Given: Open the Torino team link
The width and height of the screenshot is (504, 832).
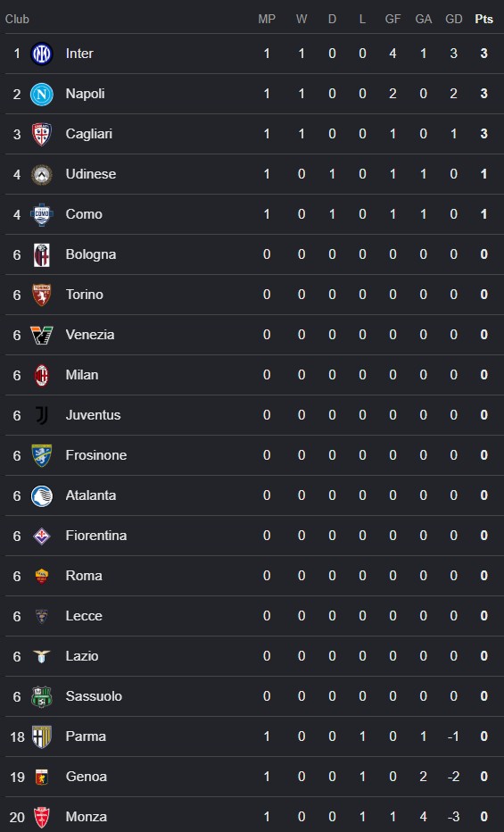Looking at the screenshot, I should (x=84, y=295).
